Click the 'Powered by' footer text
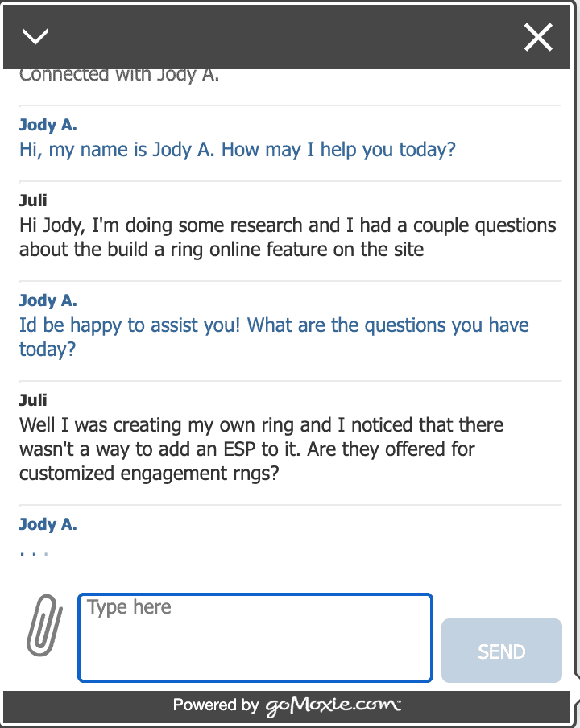Screen dimensions: 580x728 [x=215, y=705]
